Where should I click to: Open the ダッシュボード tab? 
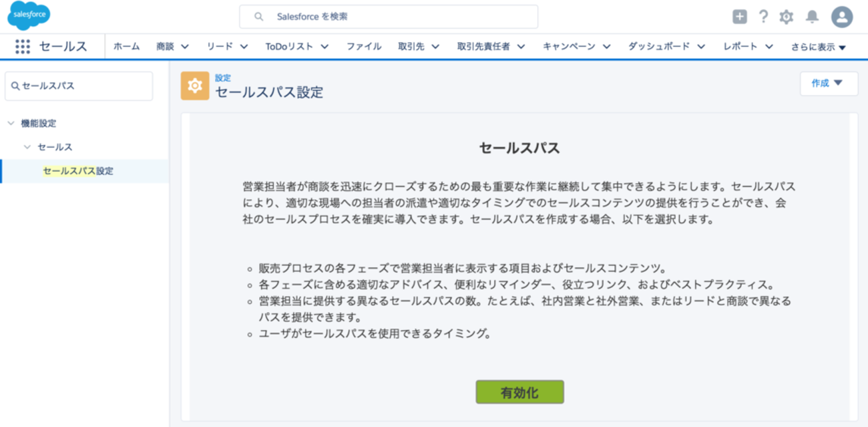point(659,46)
